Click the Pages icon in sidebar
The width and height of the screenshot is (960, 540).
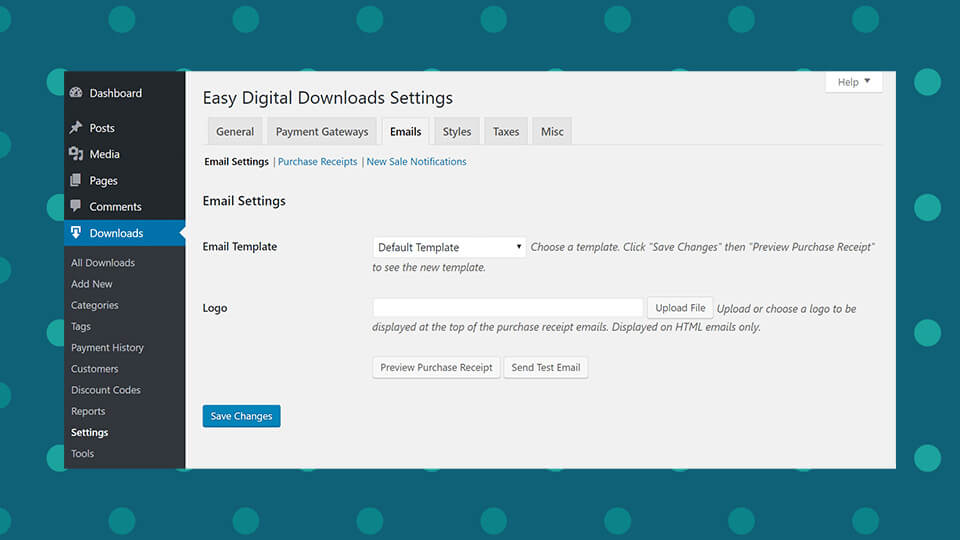(76, 180)
